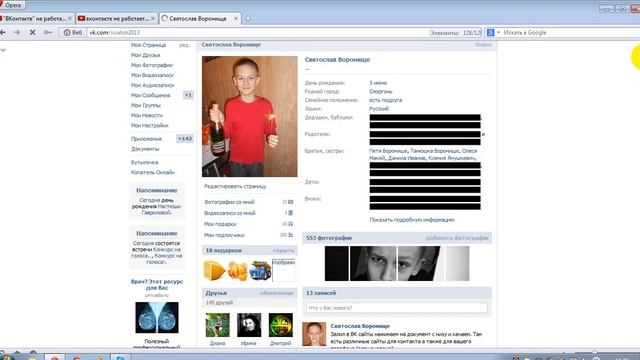The height and width of the screenshot is (360, 640).
Task: Open Приложения in the sidebar
Action: coord(146,139)
